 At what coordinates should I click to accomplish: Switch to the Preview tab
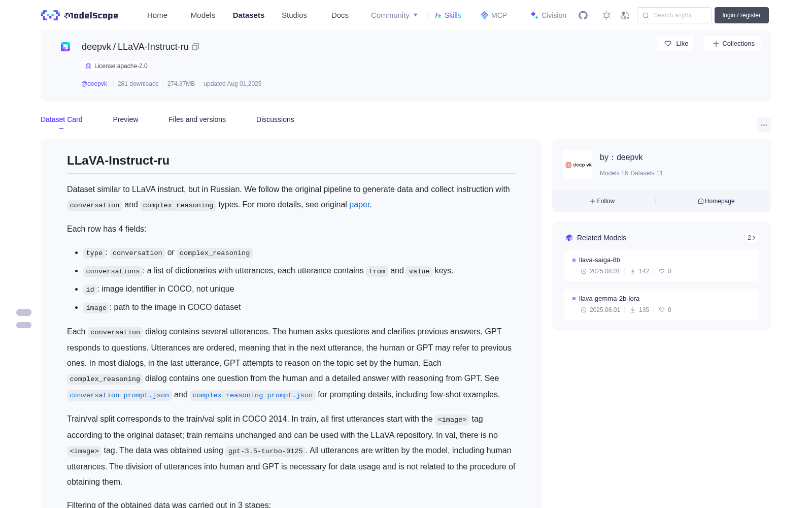pyautogui.click(x=125, y=119)
